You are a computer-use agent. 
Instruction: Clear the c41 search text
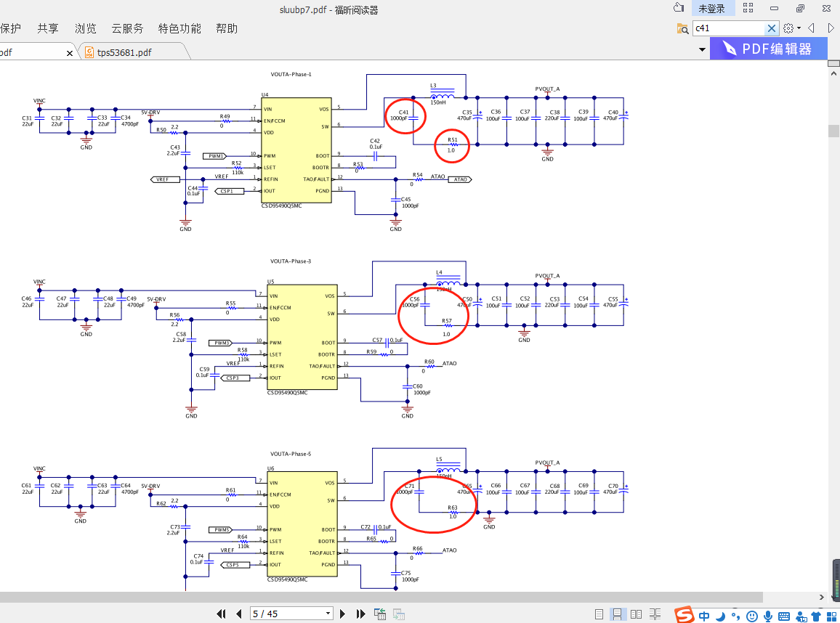[772, 28]
